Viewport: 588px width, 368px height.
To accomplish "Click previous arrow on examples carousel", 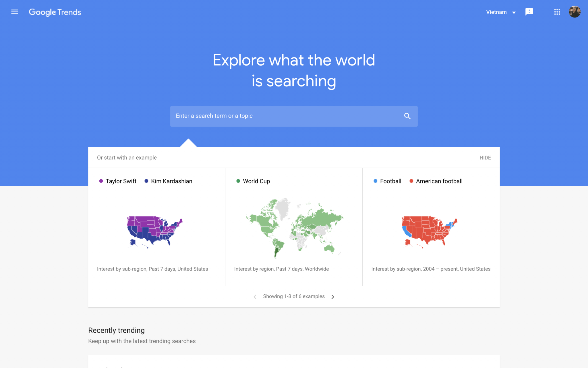I will coord(254,296).
